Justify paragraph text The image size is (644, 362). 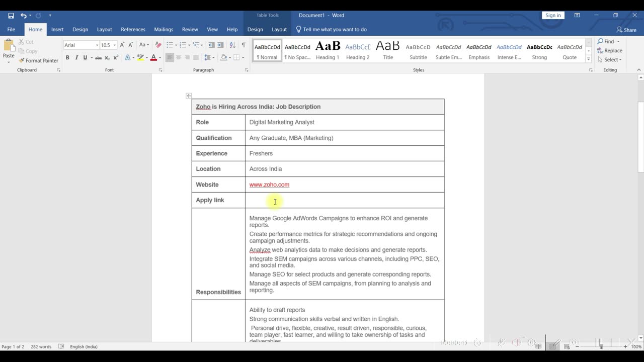tap(196, 58)
